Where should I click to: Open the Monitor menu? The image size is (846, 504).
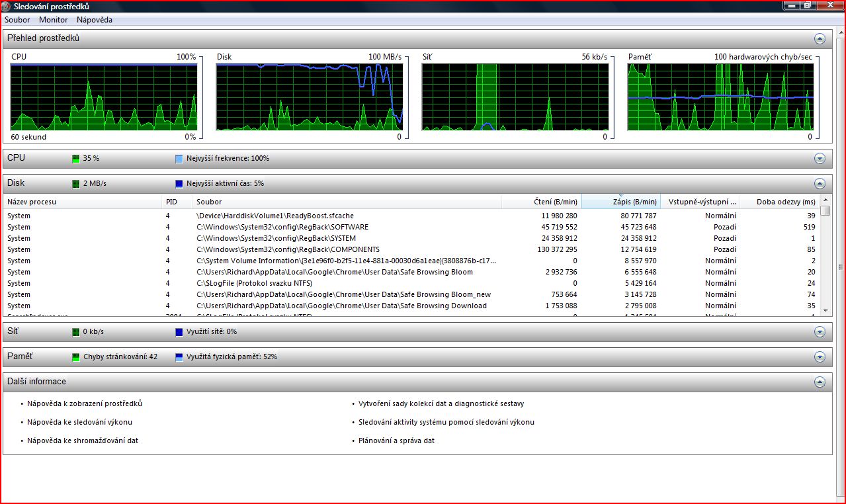(x=54, y=20)
